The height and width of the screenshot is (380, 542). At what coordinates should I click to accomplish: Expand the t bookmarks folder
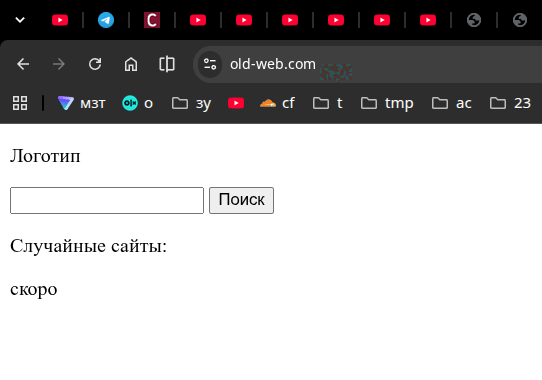pyautogui.click(x=328, y=103)
